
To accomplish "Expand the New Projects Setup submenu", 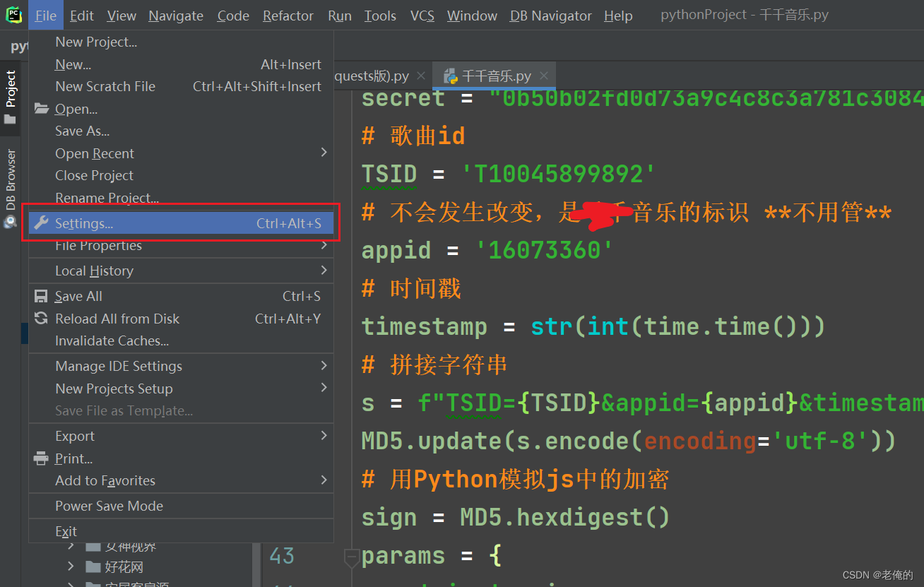I will coord(182,389).
